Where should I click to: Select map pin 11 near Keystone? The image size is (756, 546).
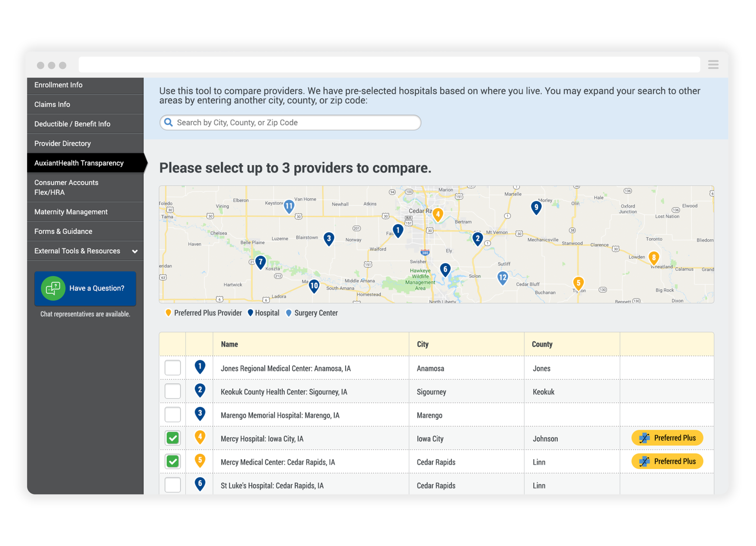click(289, 206)
